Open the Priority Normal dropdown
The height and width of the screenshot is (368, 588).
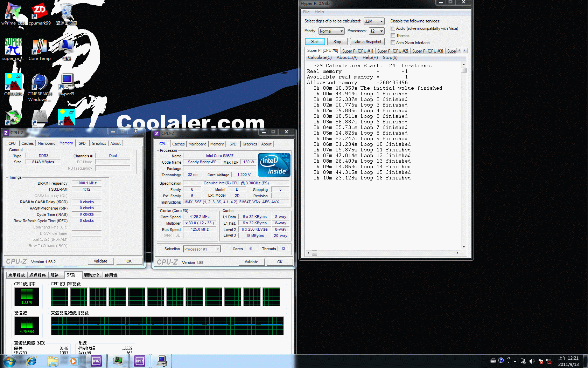pyautogui.click(x=331, y=31)
